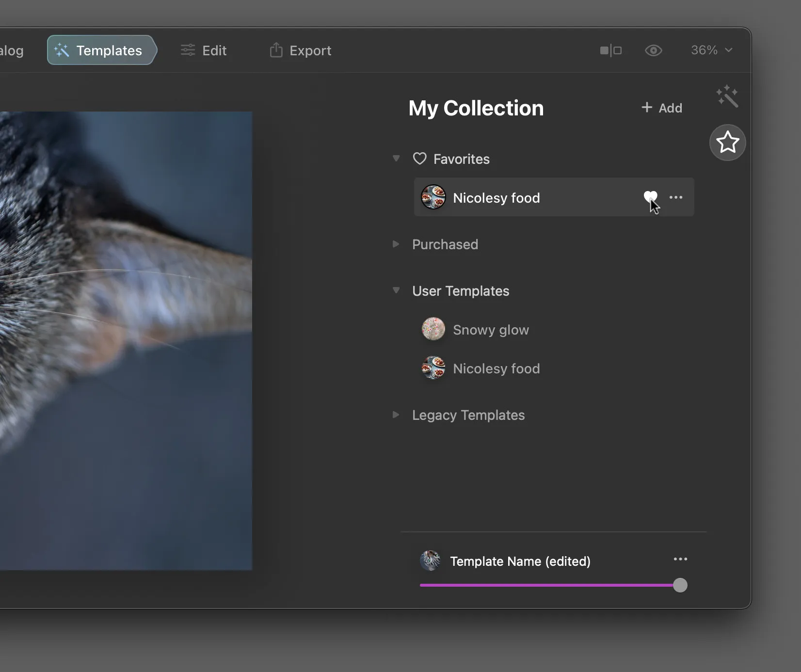Toggle the eye preview icon

coord(653,50)
